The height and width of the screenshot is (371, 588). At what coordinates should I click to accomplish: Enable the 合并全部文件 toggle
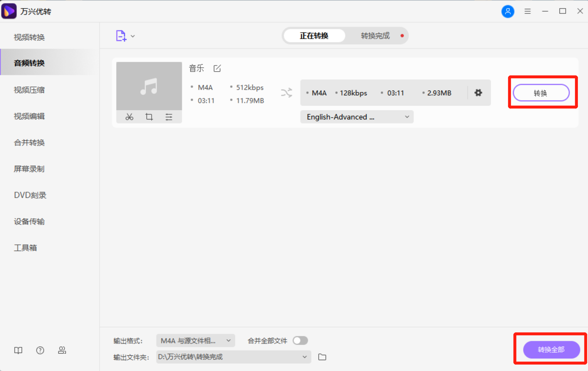coord(300,341)
